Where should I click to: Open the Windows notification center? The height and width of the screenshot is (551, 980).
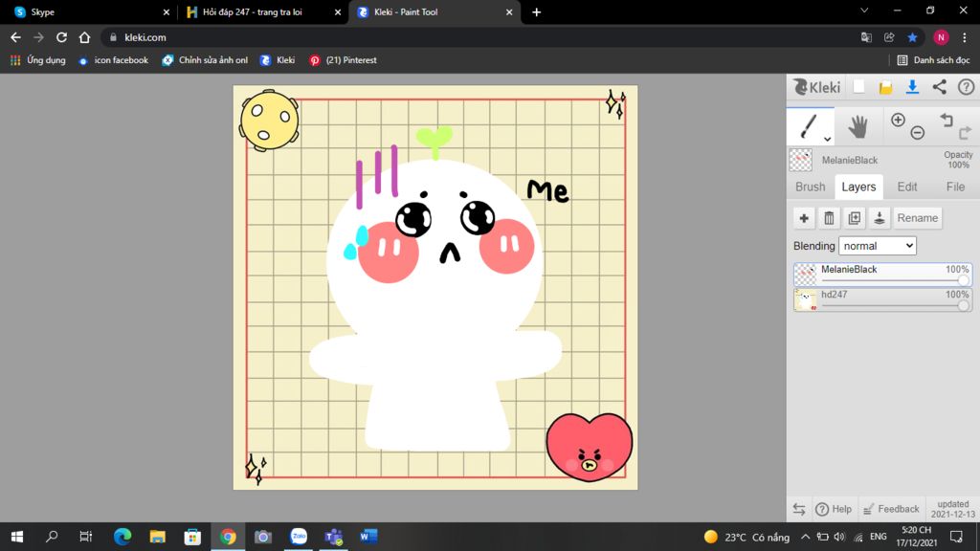click(956, 537)
